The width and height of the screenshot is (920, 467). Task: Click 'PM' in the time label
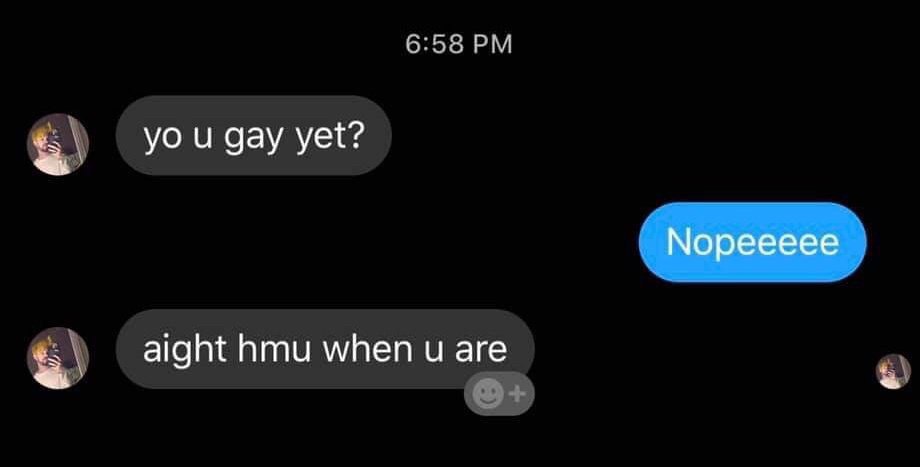[x=492, y=44]
